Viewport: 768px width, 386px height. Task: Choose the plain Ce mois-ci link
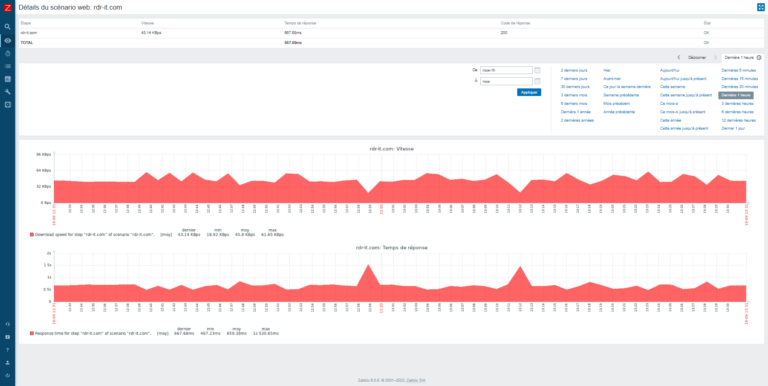[669, 103]
